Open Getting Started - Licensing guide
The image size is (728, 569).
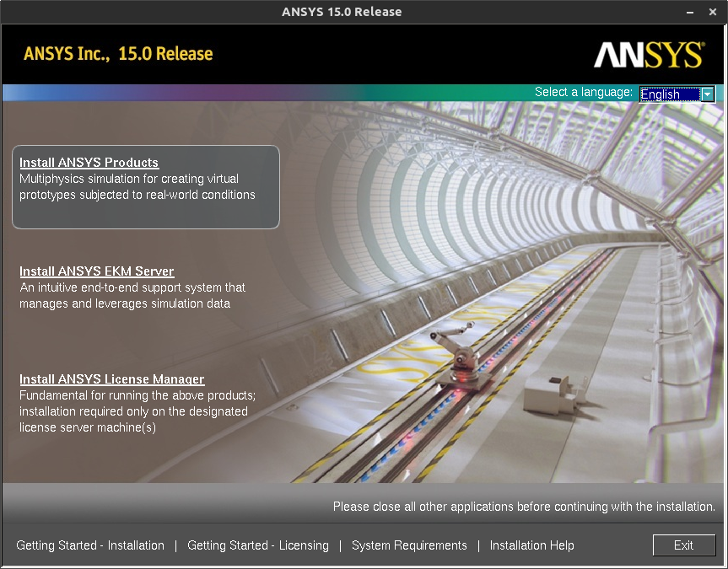click(x=257, y=545)
